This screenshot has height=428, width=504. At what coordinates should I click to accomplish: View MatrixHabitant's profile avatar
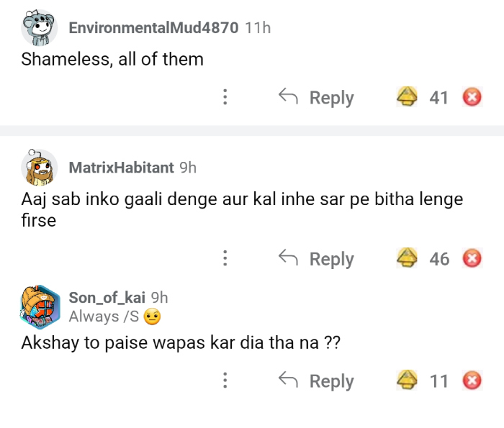pos(40,168)
